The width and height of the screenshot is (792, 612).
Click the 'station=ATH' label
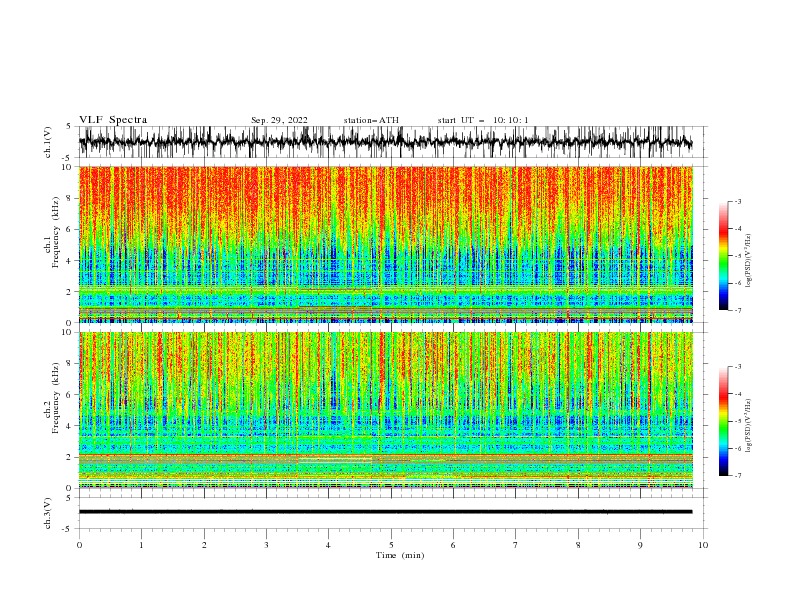point(371,120)
